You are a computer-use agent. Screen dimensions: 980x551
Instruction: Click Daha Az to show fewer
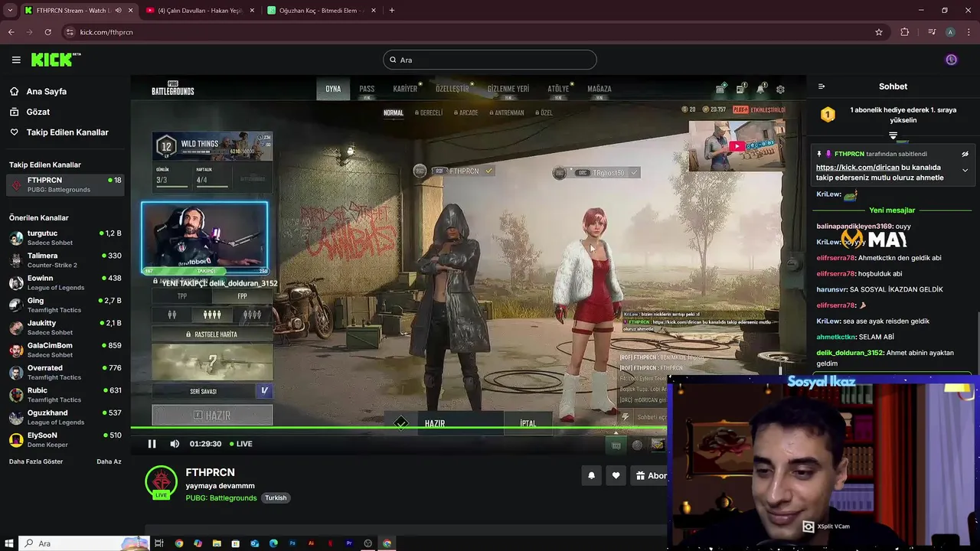point(109,461)
